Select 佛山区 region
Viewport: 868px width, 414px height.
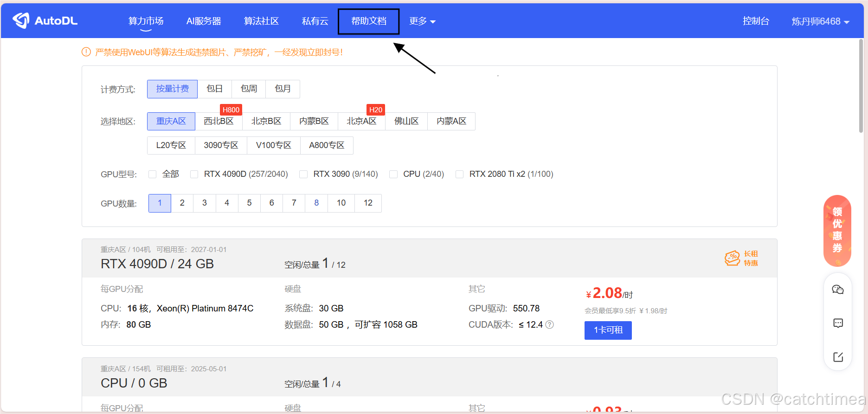pos(406,121)
